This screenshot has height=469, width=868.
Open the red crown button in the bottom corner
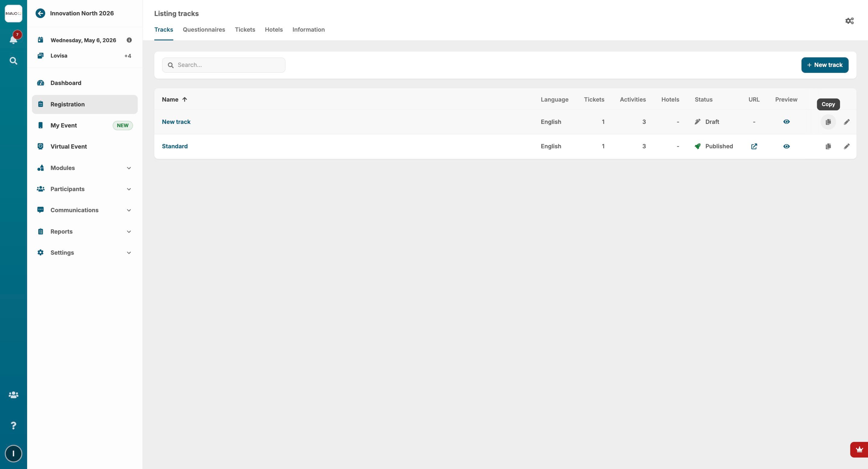(859, 449)
